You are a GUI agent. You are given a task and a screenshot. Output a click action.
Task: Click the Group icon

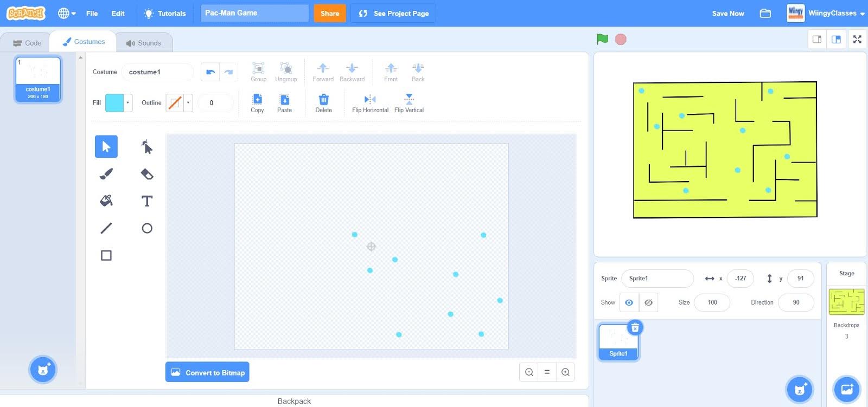(x=258, y=72)
